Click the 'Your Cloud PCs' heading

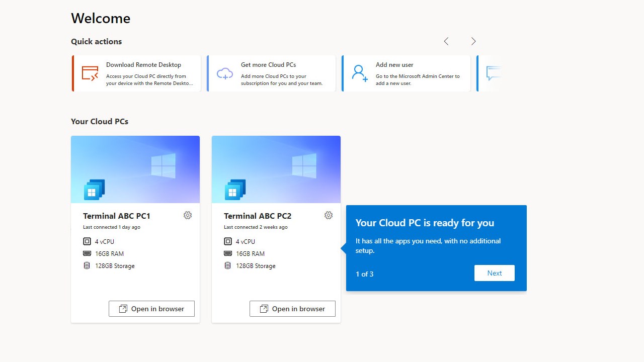[100, 121]
